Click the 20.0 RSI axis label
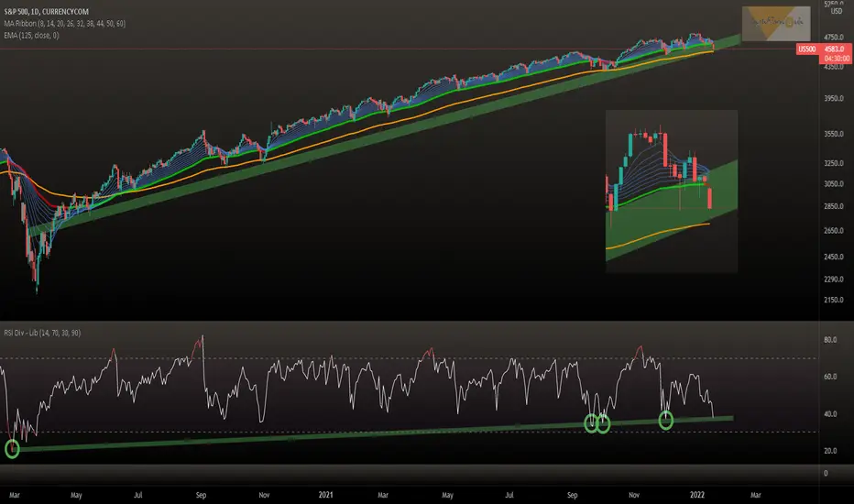854x504 pixels. (x=830, y=451)
